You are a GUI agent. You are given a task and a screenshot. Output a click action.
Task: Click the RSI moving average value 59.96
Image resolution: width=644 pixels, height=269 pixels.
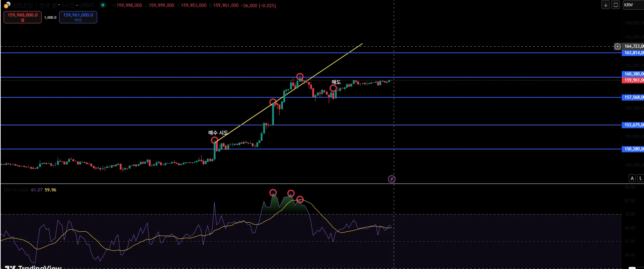50,190
